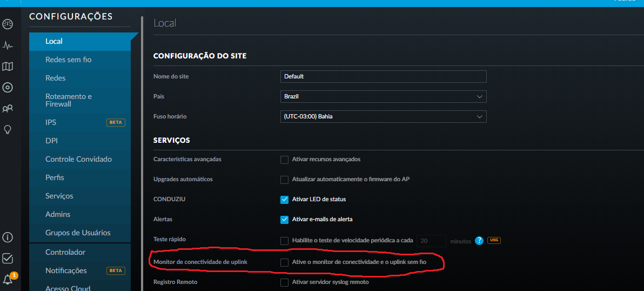
Task: Enable periodic speed test checkbox
Action: click(284, 241)
